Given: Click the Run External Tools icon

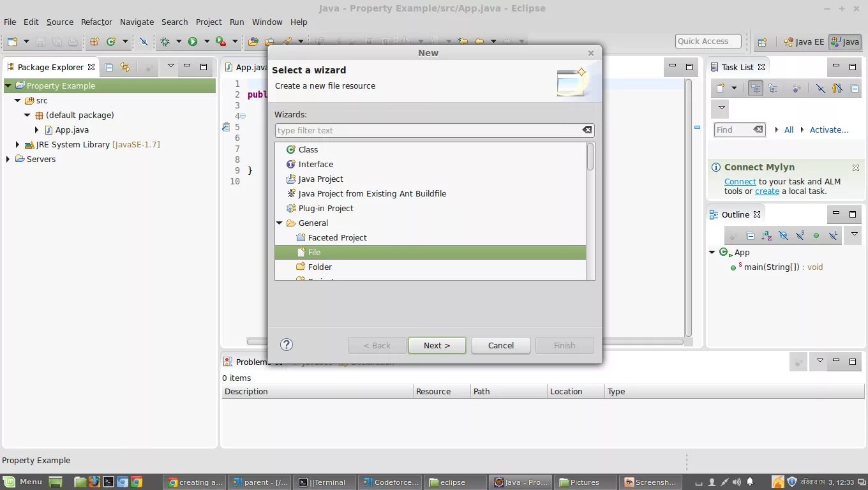Looking at the screenshot, I should [x=221, y=41].
